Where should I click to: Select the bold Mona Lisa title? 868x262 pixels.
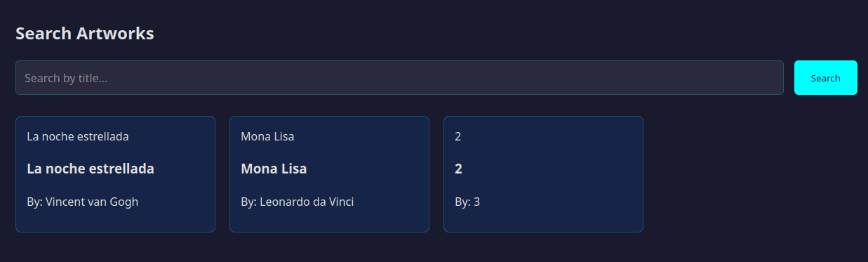click(274, 169)
